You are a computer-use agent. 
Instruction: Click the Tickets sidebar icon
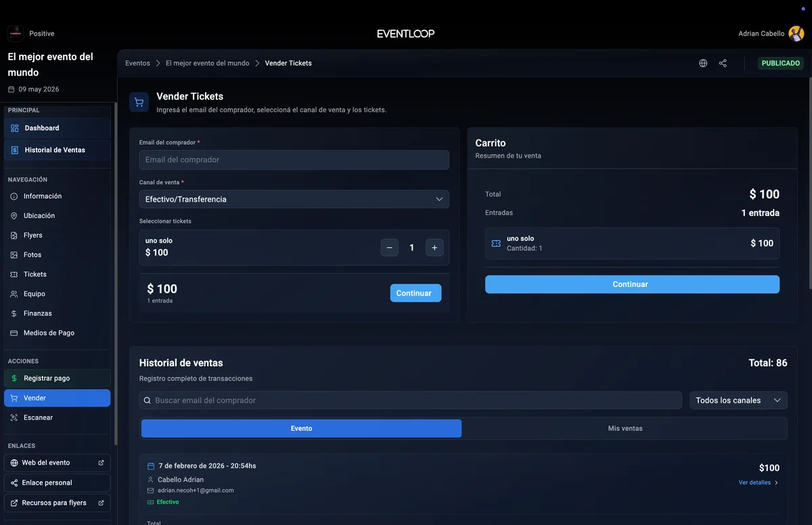[x=15, y=274]
